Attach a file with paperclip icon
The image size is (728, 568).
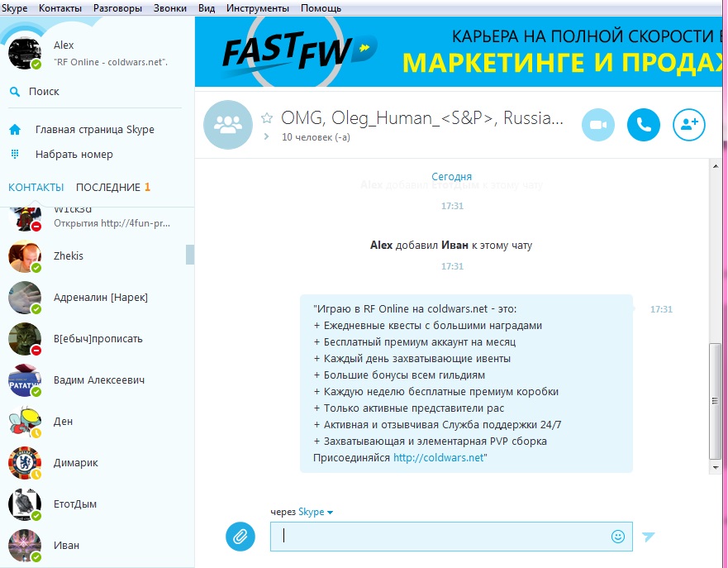(x=240, y=537)
